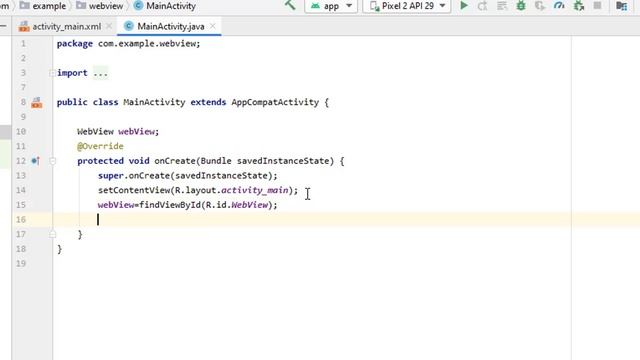Viewport: 640px width, 360px height.
Task: Click the Make Project hammer icon
Action: 290,5
